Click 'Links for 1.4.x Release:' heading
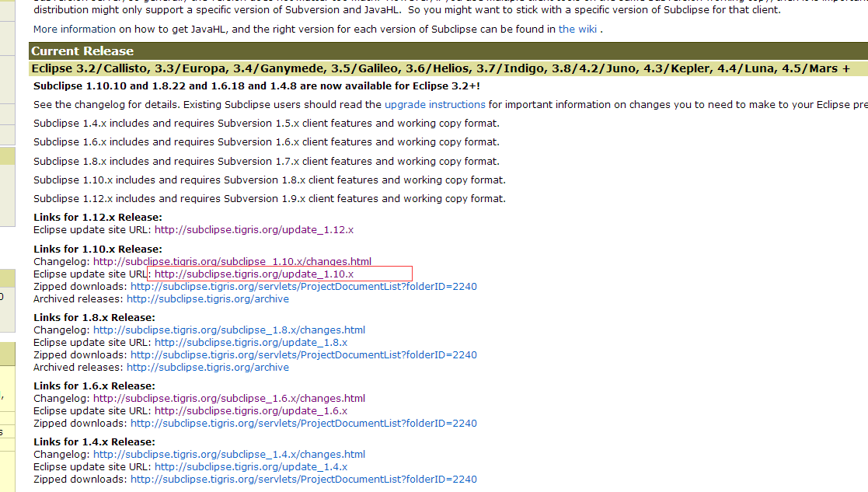This screenshot has width=868, height=492. tap(94, 442)
